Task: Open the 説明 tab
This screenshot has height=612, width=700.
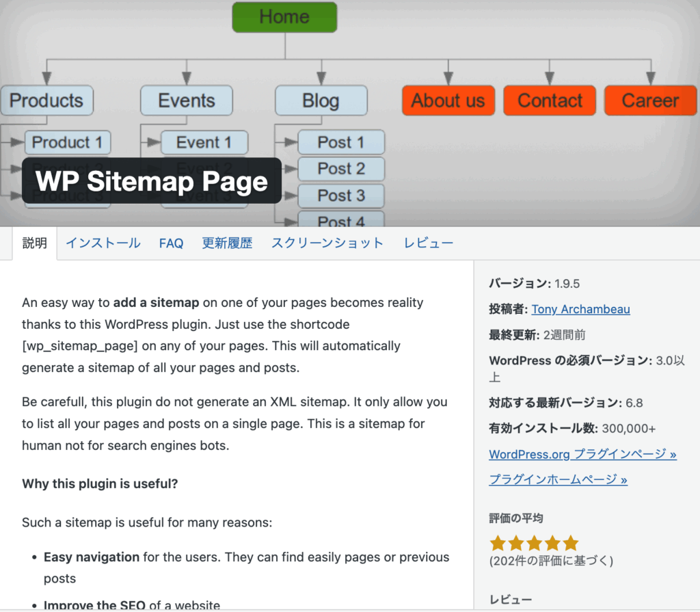Action: point(34,243)
